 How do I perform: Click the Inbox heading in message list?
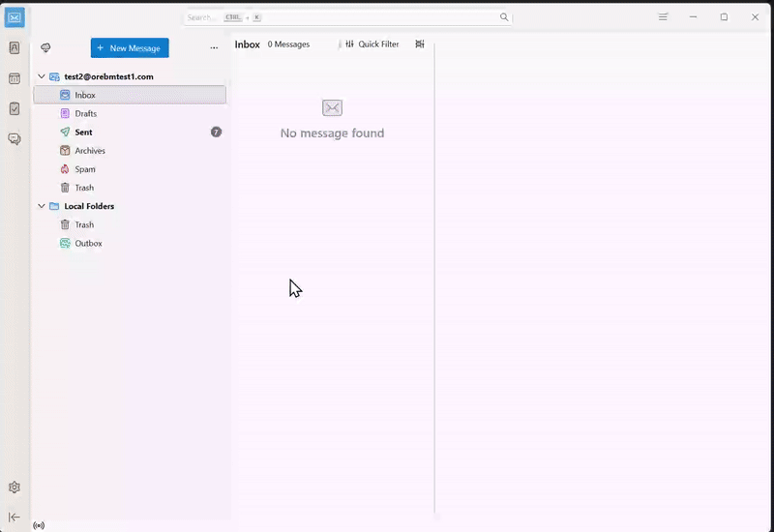click(x=248, y=44)
